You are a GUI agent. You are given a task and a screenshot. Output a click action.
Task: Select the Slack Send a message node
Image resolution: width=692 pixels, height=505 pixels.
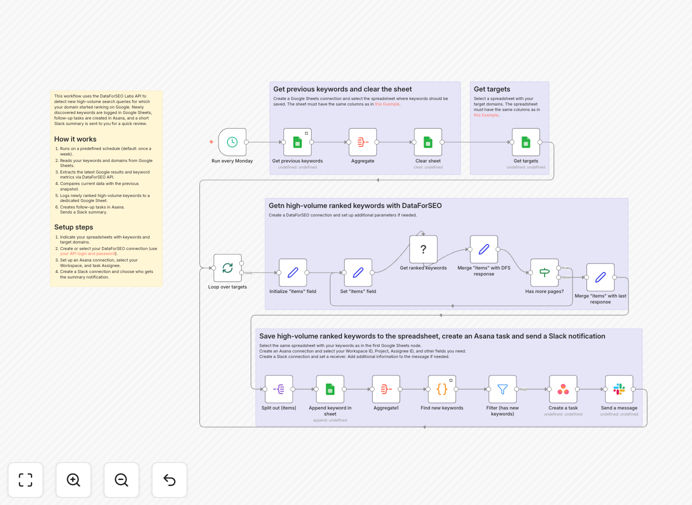(x=619, y=389)
